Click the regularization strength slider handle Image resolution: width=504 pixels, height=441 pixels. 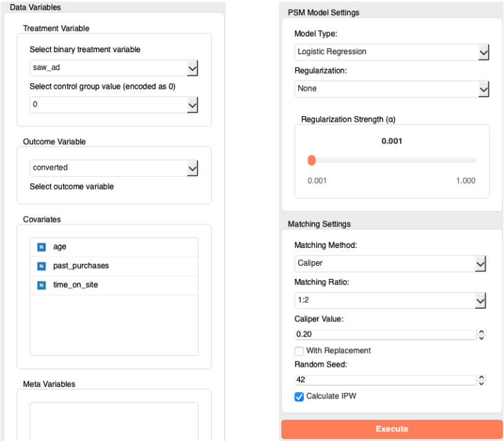pyautogui.click(x=311, y=160)
